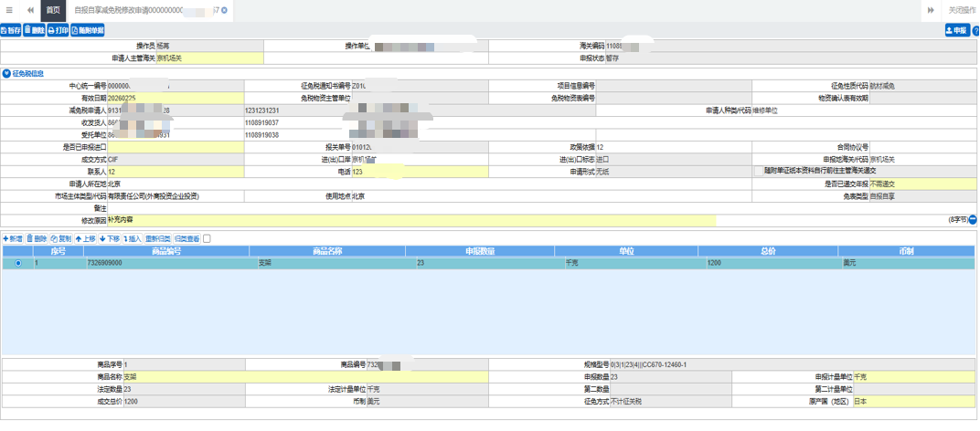Copy the selected item with 复制

click(x=60, y=238)
